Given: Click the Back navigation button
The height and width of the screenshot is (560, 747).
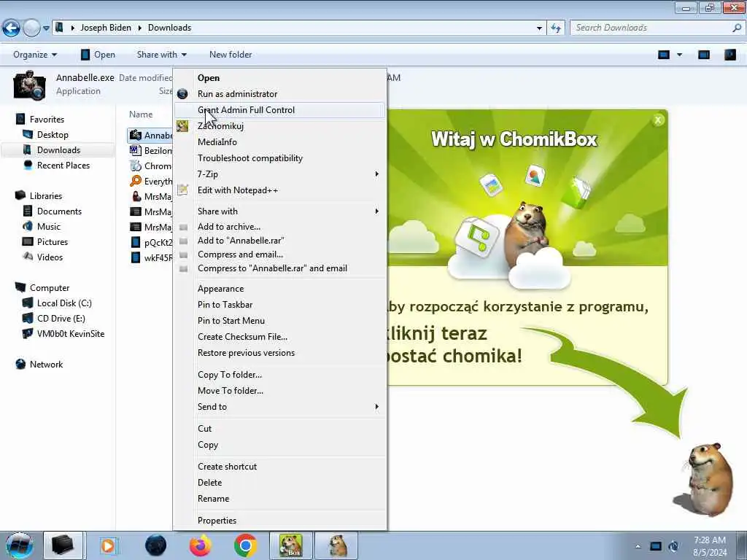Looking at the screenshot, I should click(x=11, y=28).
